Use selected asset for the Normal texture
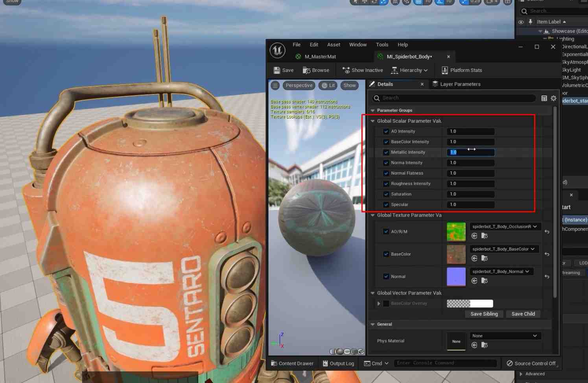Viewport: 588px width, 383px height. pyautogui.click(x=474, y=281)
